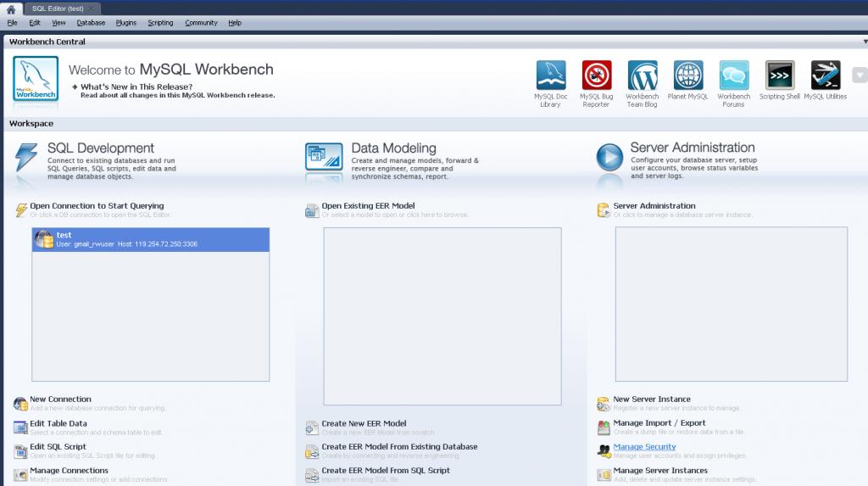The height and width of the screenshot is (486, 868).
Task: Open the Database menu
Action: point(91,23)
